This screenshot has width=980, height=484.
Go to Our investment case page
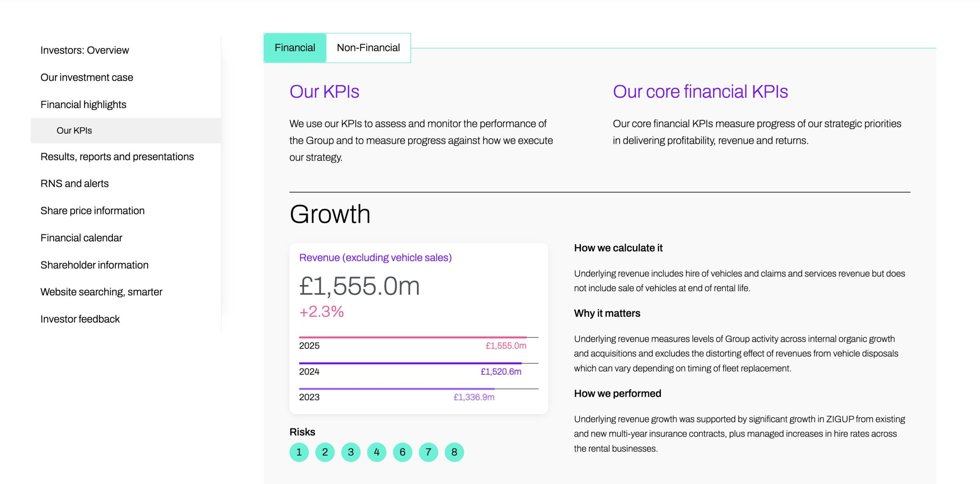tap(87, 77)
